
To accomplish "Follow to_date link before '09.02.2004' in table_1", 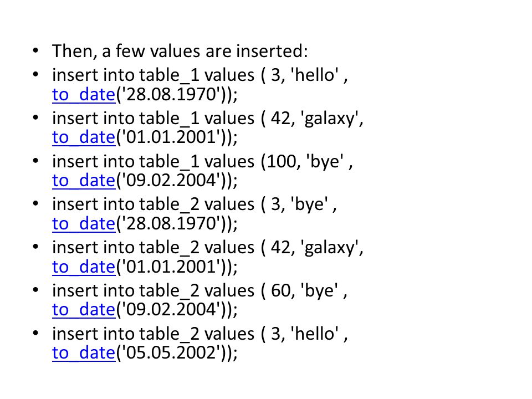I will tap(84, 181).
